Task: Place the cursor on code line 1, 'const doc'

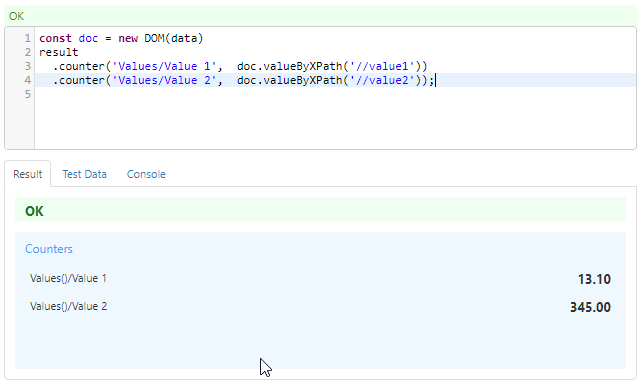Action: [69, 38]
